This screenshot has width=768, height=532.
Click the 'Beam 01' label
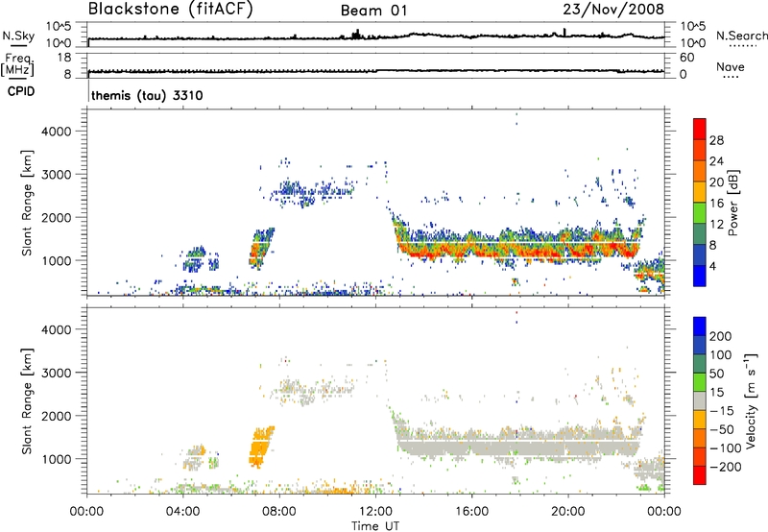point(373,11)
